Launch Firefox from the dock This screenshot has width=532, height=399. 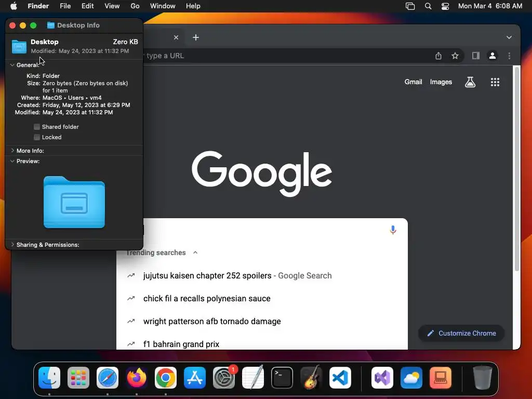[x=137, y=378]
